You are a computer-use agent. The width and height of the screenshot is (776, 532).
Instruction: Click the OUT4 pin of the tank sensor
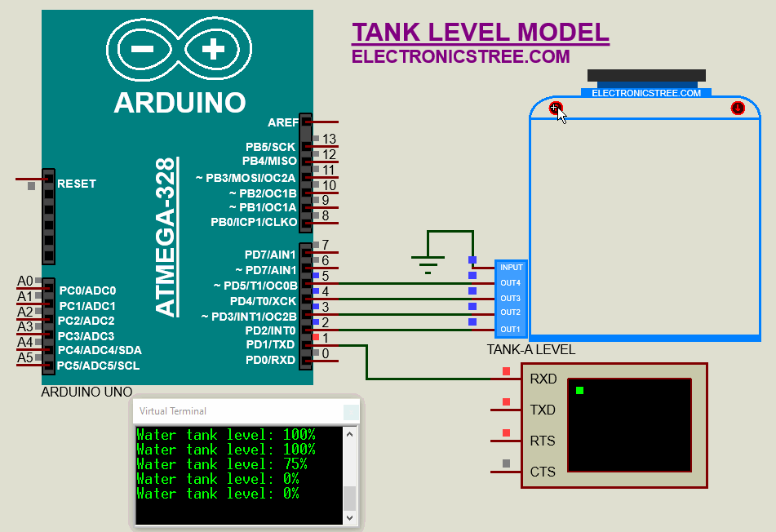tap(510, 283)
